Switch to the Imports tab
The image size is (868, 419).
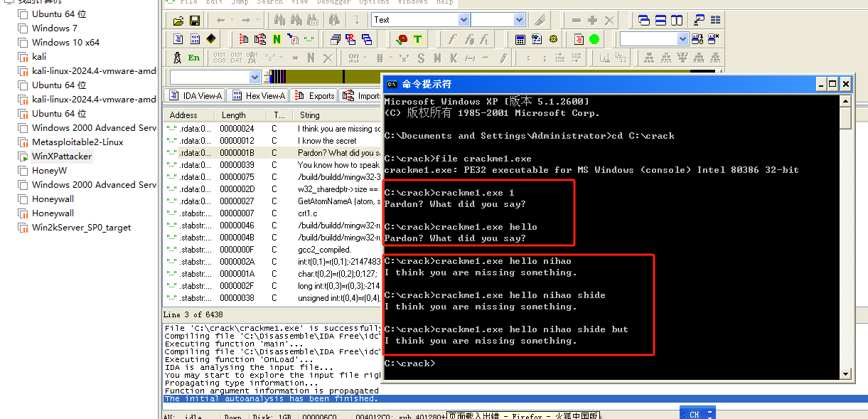point(361,95)
